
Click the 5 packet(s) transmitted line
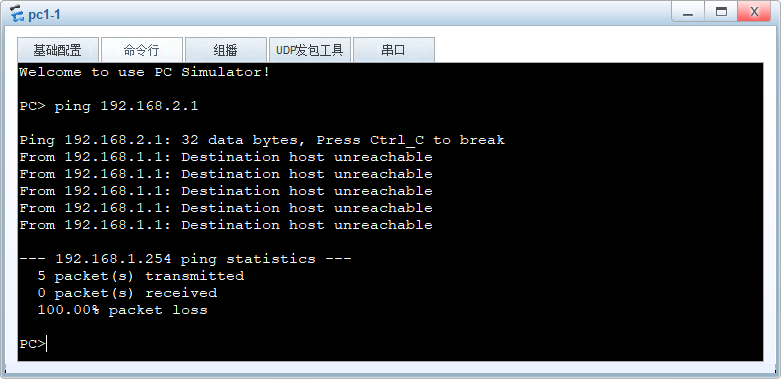(140, 276)
